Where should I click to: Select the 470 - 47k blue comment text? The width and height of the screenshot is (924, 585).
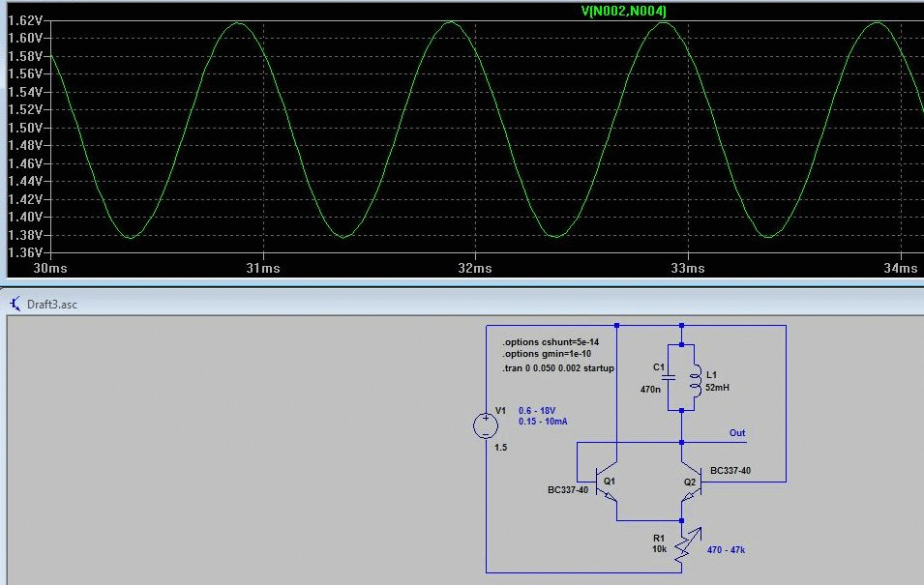click(x=726, y=550)
